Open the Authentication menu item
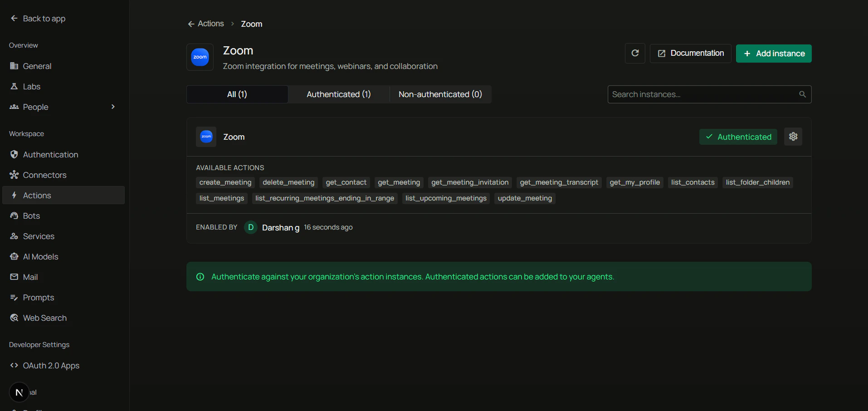This screenshot has height=411, width=868. tap(63, 154)
